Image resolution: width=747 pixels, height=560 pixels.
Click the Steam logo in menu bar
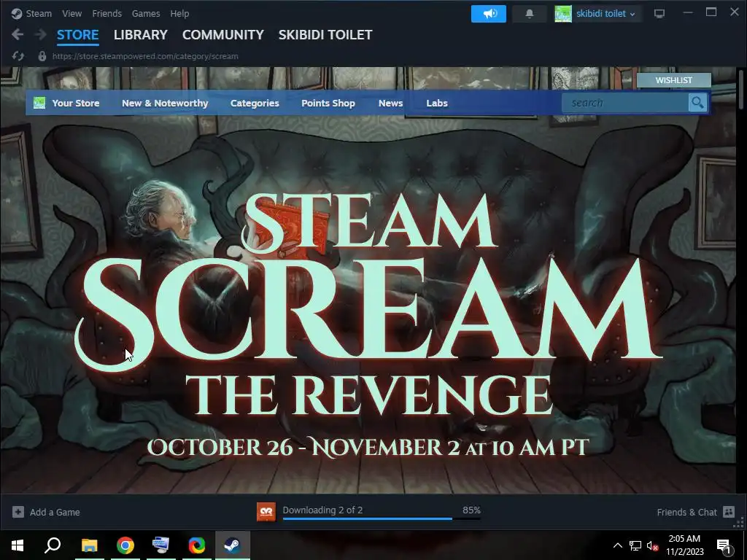coord(17,13)
